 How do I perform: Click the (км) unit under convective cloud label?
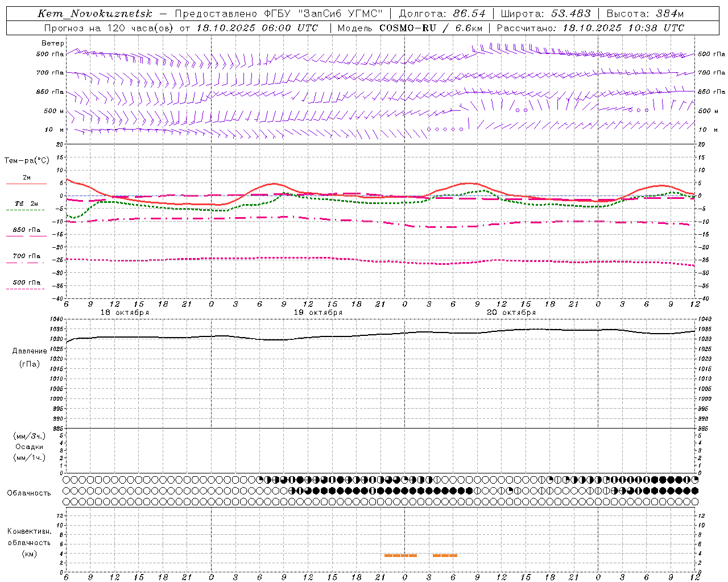(29, 554)
